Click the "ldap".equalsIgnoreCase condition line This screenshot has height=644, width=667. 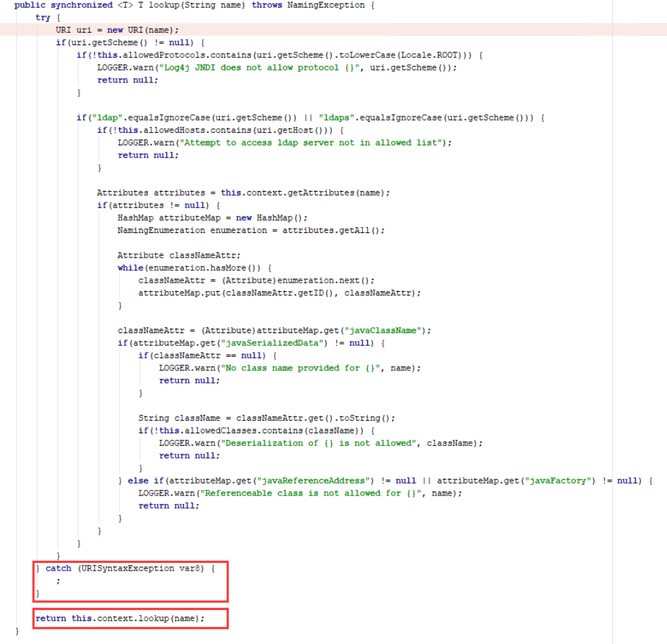[x=310, y=117]
